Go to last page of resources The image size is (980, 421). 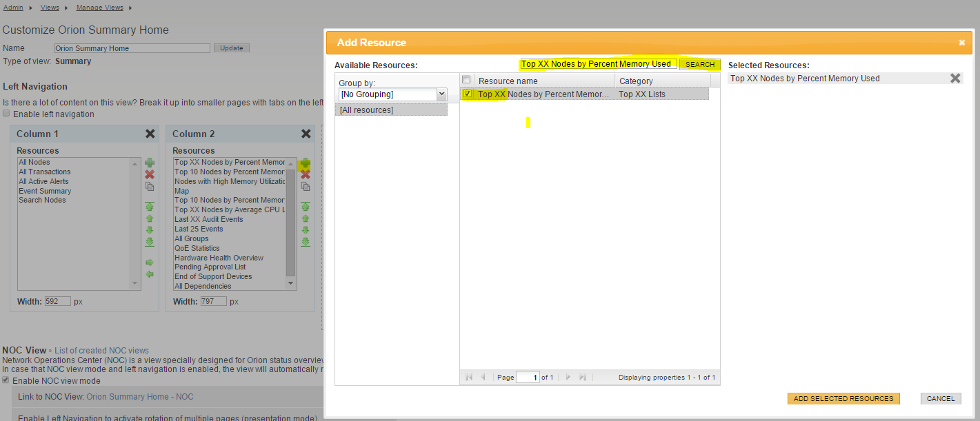click(583, 377)
